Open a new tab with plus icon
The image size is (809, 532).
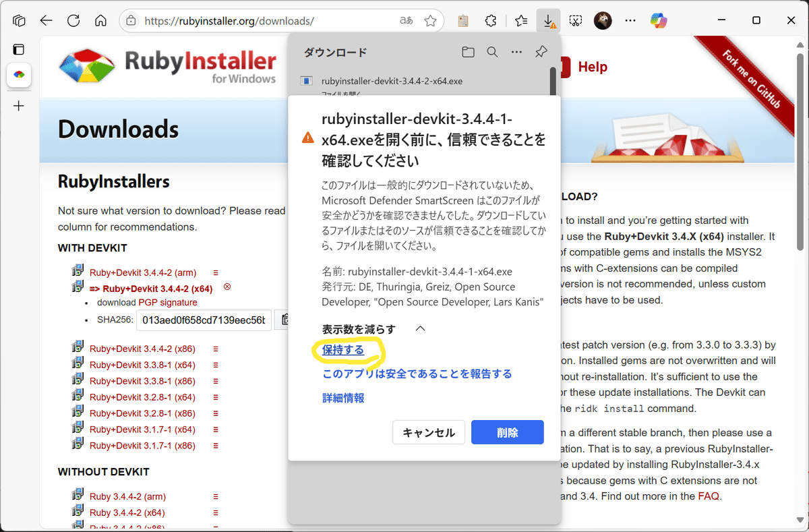tap(19, 106)
